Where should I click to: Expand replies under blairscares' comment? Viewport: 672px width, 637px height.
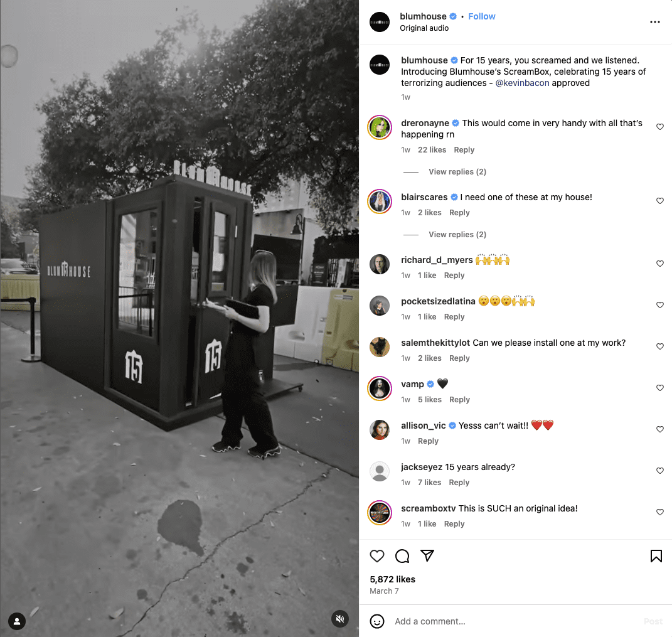(x=457, y=235)
